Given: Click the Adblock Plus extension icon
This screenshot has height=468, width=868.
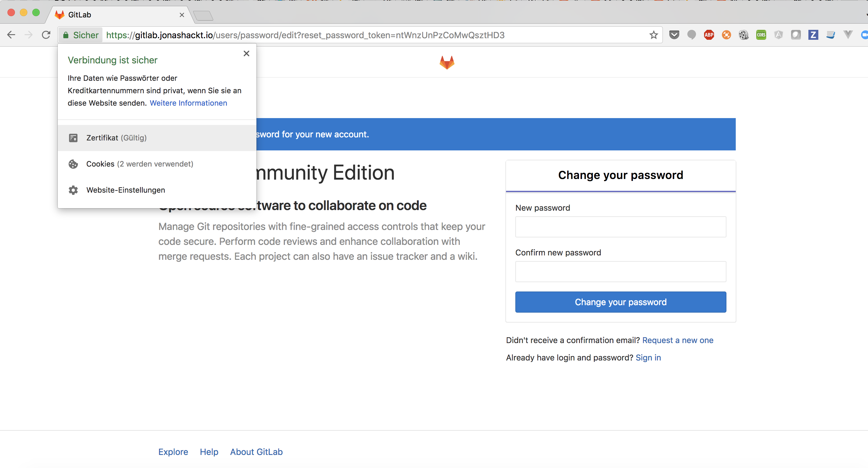Looking at the screenshot, I should click(709, 35).
